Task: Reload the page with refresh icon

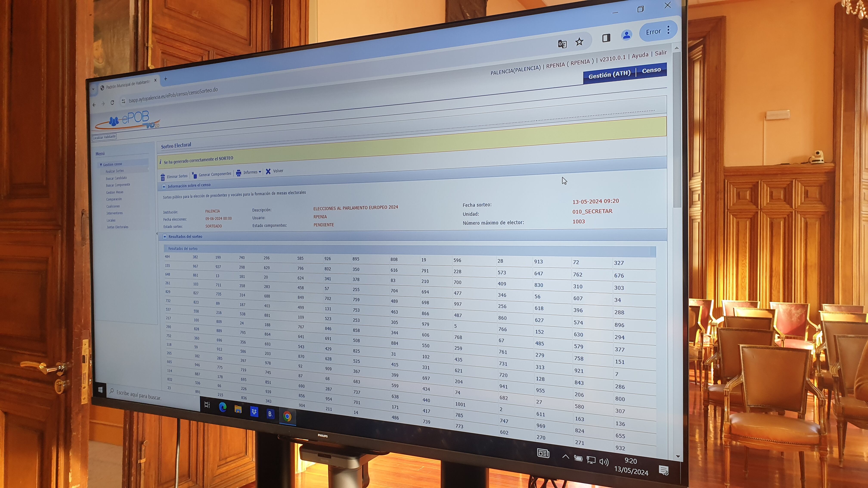Action: pyautogui.click(x=112, y=102)
